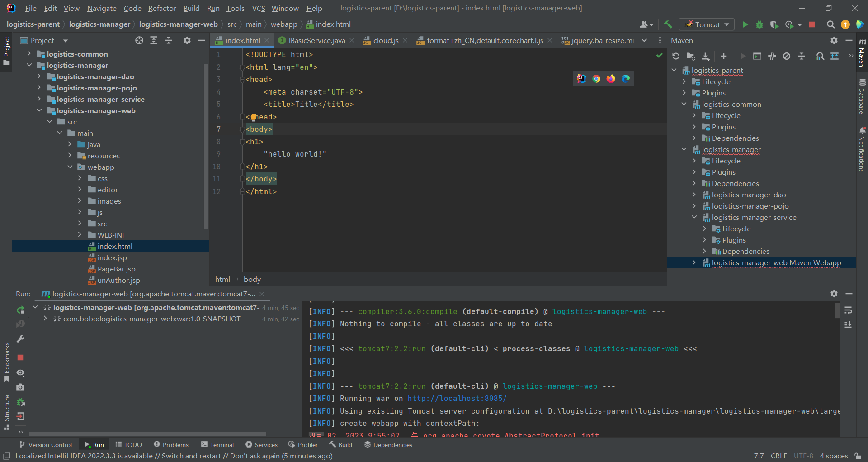Screen dimensions: 868x462
Task: Open the Tomcat run configuration dropdown
Action: 708,24
